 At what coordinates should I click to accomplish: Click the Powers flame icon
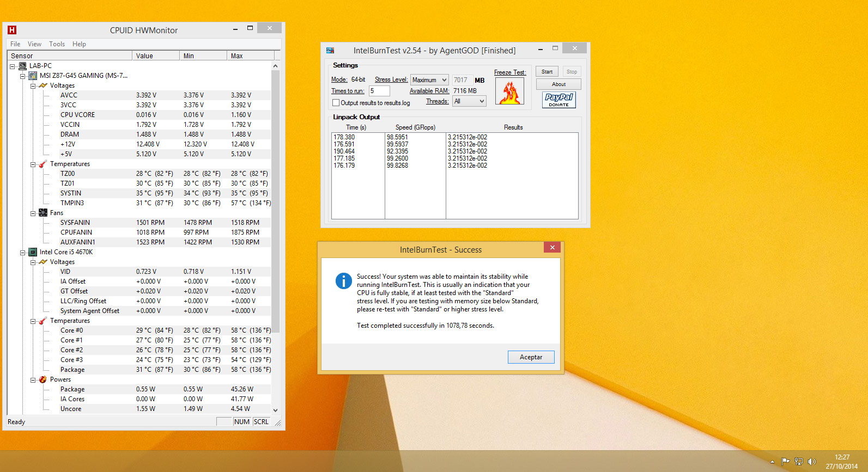[x=43, y=379]
